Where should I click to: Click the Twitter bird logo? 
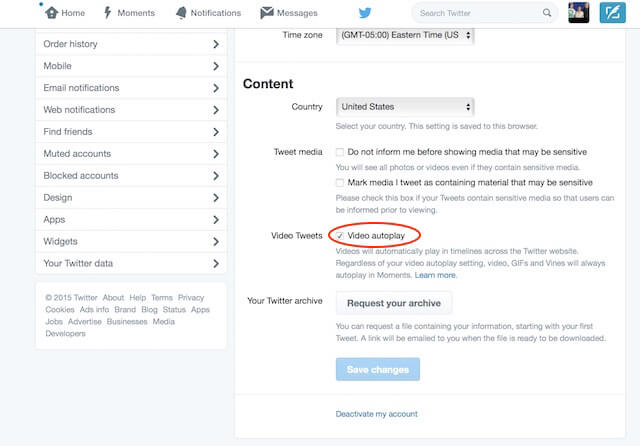tap(365, 13)
